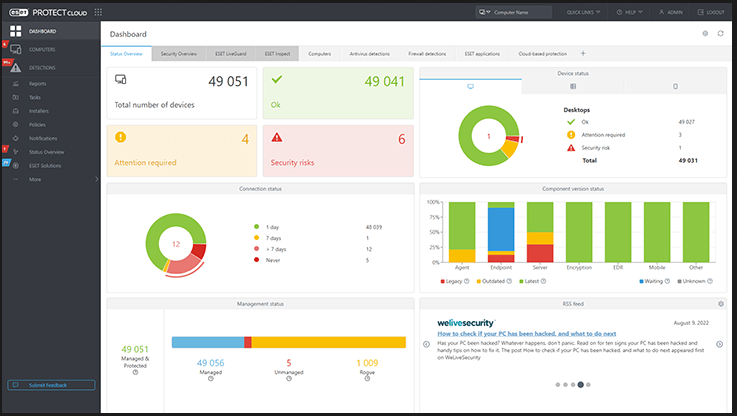Open the Ok devices tile
This screenshot has height=416, width=737.
coord(338,93)
